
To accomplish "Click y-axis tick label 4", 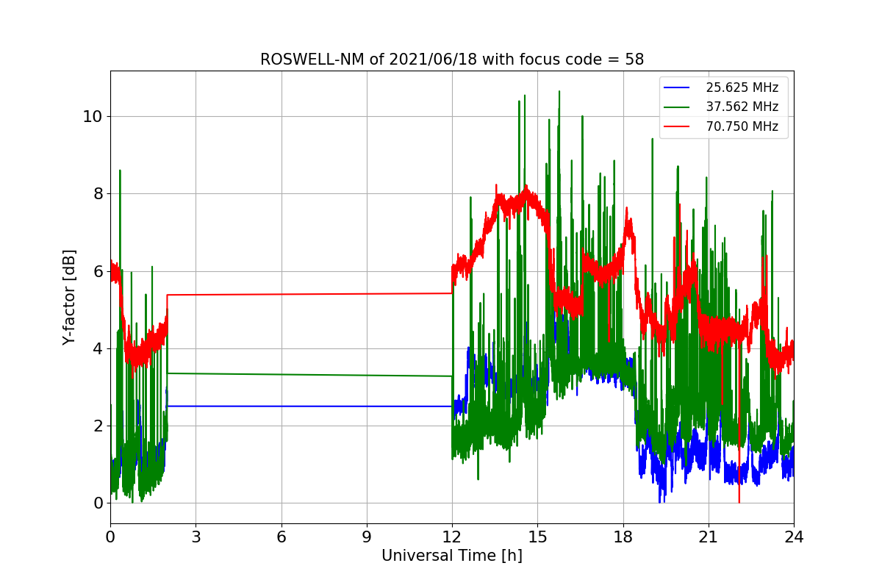I will (97, 348).
